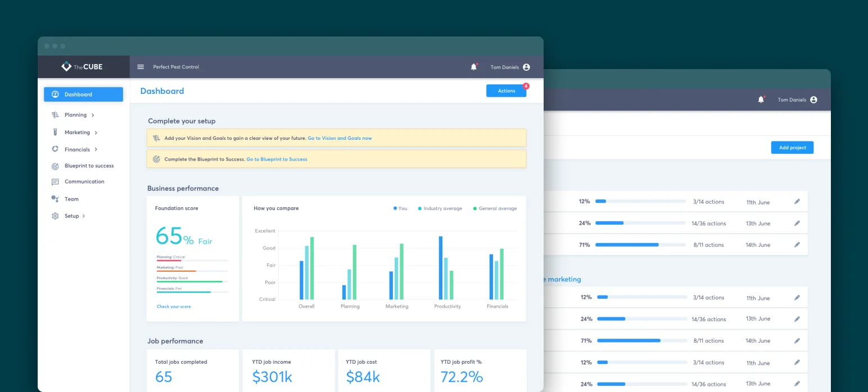Viewport: 868px width, 392px height.
Task: Click TheCUBE logo in the front window
Action: (x=82, y=67)
